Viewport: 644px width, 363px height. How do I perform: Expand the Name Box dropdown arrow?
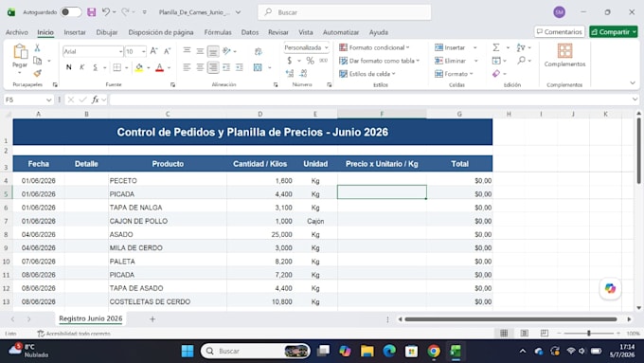pos(49,100)
